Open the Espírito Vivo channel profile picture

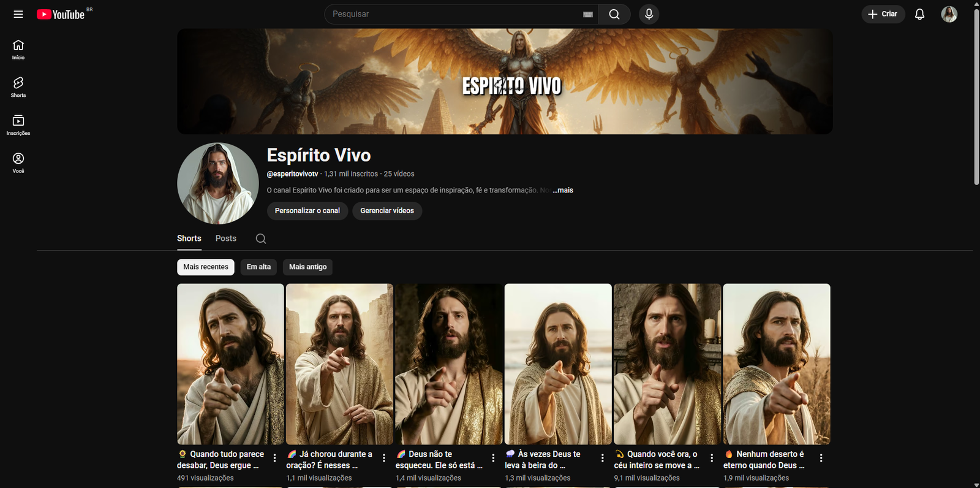218,183
